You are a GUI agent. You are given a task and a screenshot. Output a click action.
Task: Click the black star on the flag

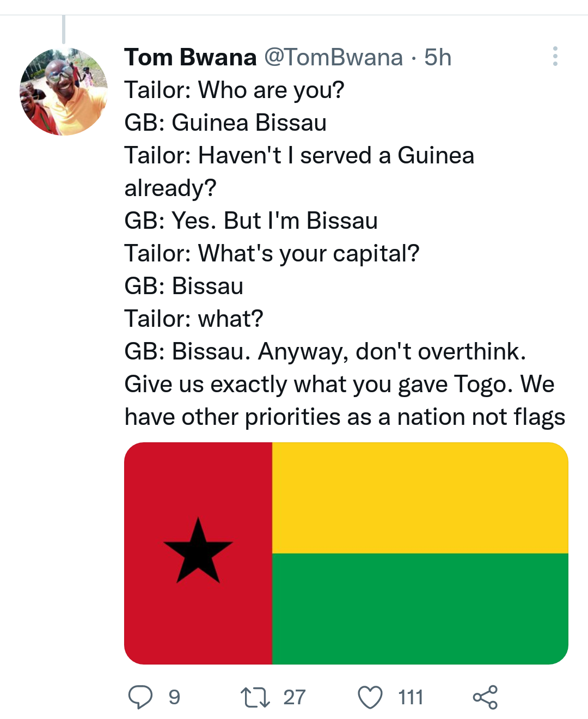tap(198, 552)
